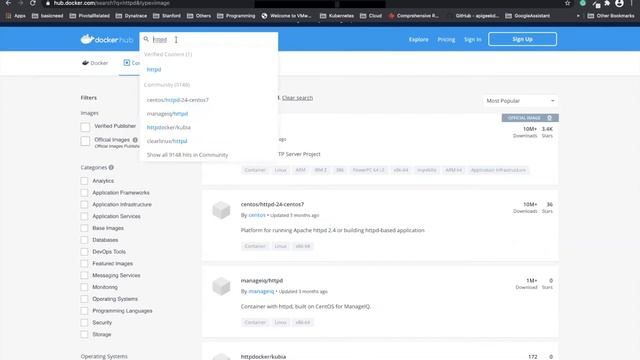The image size is (640, 360).
Task: Reload the page with refresh icon
Action: [33, 3]
